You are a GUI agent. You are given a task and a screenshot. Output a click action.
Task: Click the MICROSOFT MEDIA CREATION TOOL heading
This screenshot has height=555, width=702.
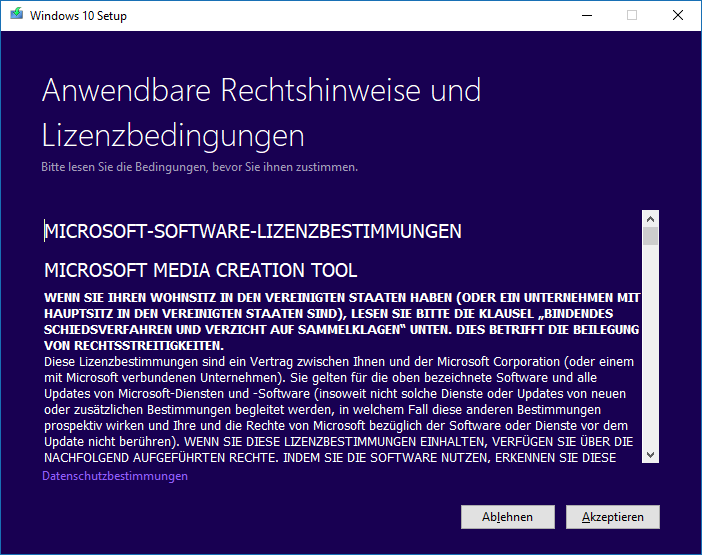point(201,270)
